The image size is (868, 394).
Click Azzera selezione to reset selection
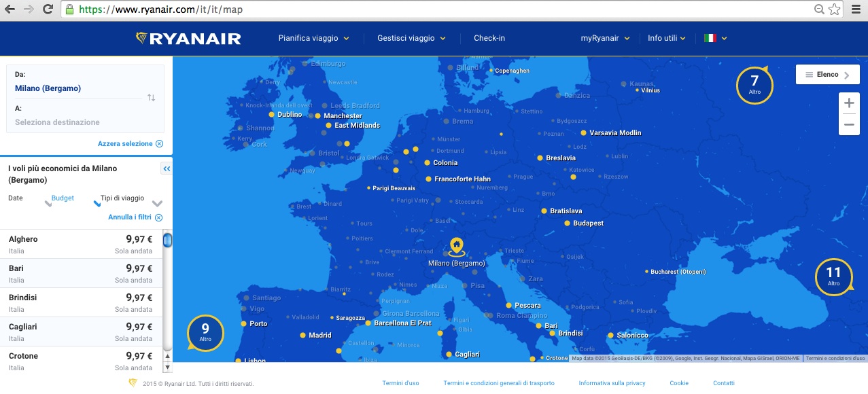130,144
